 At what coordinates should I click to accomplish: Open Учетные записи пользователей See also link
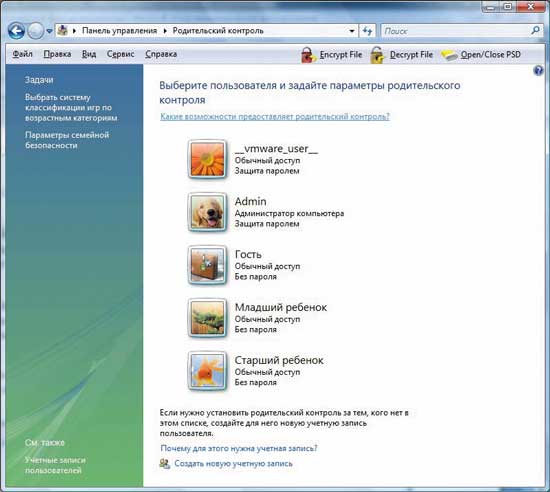click(55, 465)
